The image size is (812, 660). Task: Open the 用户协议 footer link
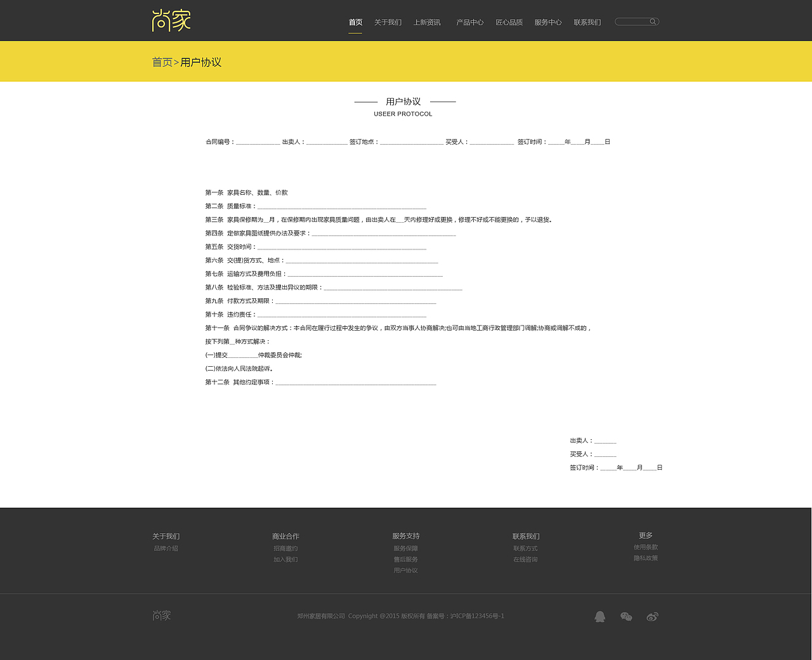click(405, 570)
